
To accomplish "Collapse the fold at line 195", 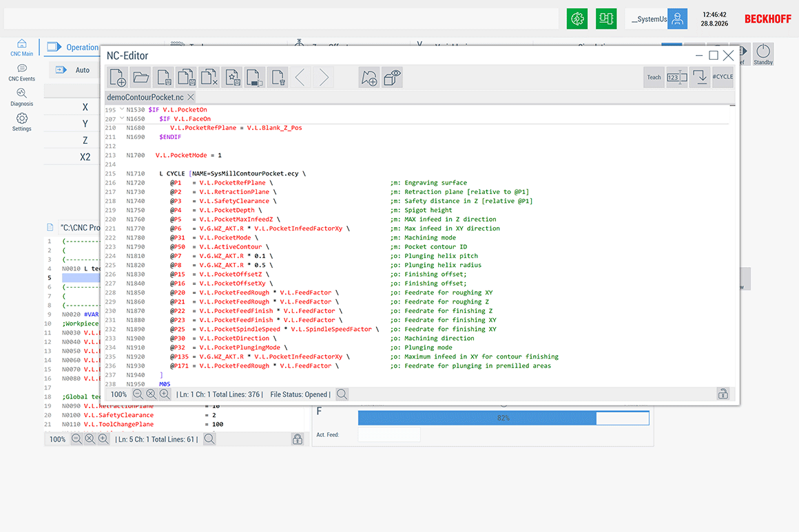I will [x=122, y=109].
